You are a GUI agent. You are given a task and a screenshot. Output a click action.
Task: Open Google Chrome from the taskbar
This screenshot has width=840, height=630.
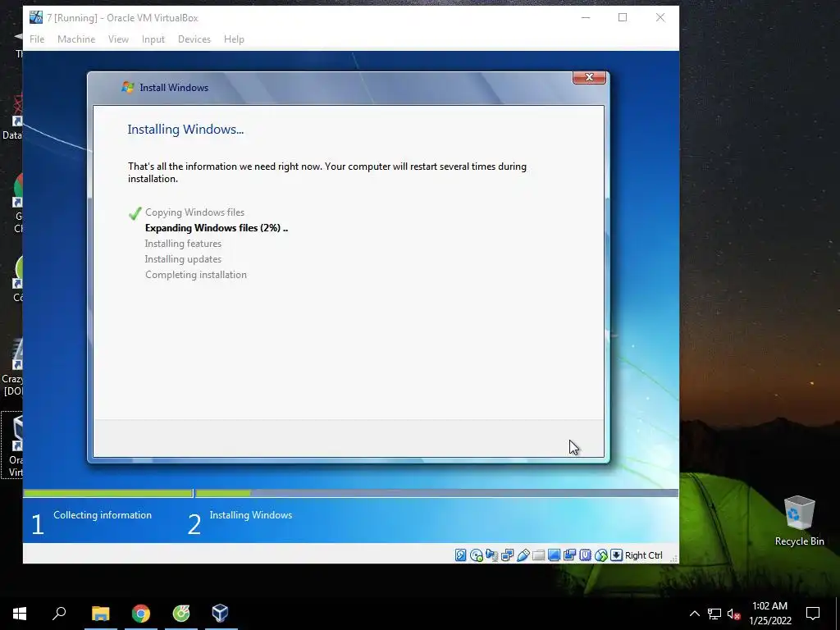141,614
